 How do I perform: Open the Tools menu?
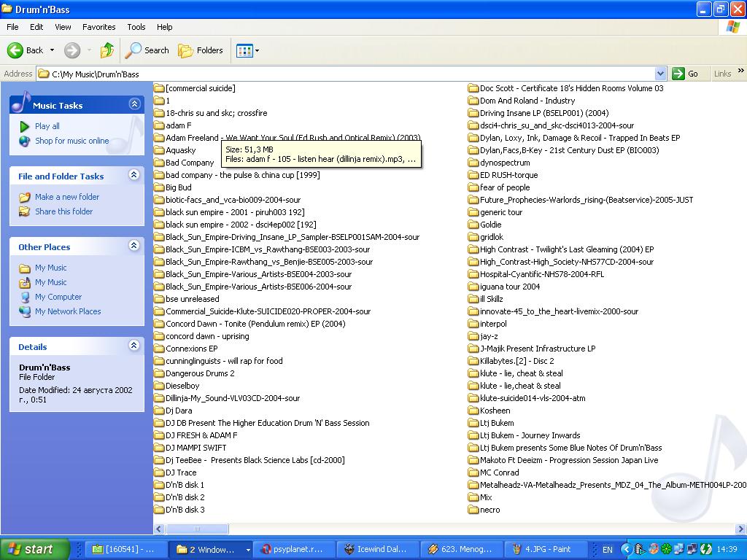(136, 27)
